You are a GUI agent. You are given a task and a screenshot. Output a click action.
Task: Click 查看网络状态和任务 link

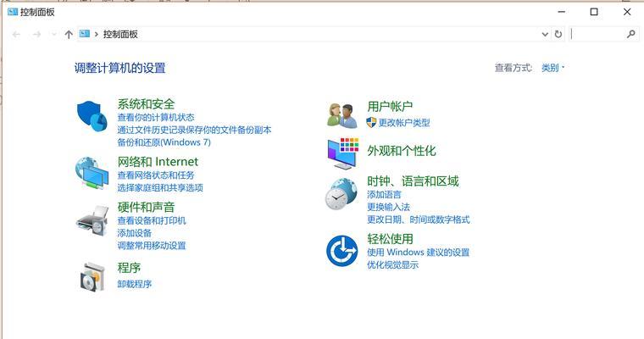pos(156,175)
